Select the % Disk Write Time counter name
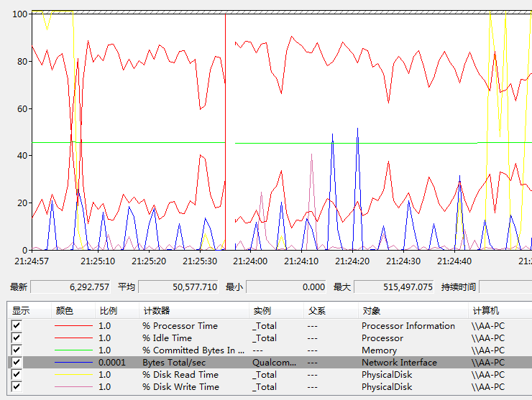The image size is (532, 400). tap(180, 387)
